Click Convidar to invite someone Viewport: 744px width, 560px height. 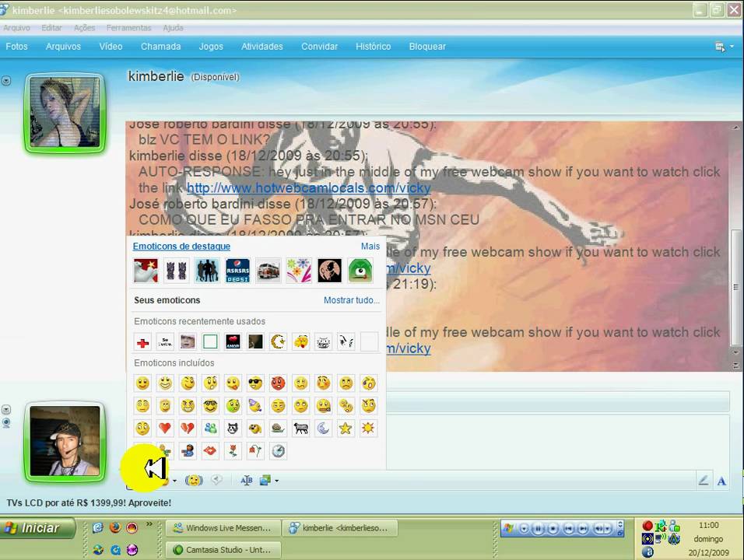(319, 47)
